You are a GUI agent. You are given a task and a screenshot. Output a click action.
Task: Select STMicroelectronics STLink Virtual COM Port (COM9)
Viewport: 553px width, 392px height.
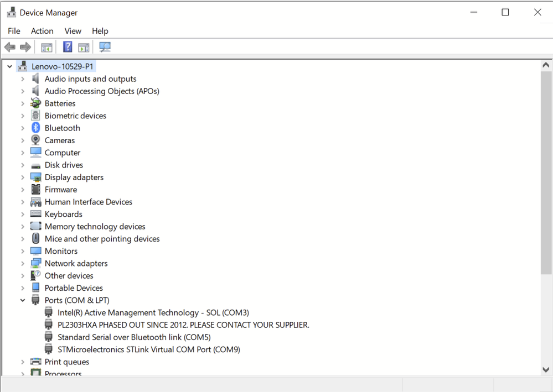coord(149,349)
